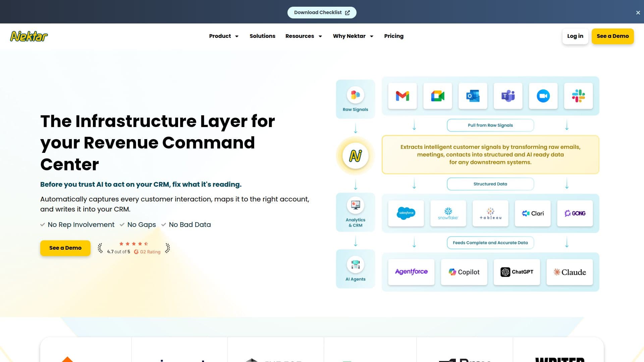Expand the Why Nektar dropdown arrow
The image size is (644, 362).
(x=372, y=36)
